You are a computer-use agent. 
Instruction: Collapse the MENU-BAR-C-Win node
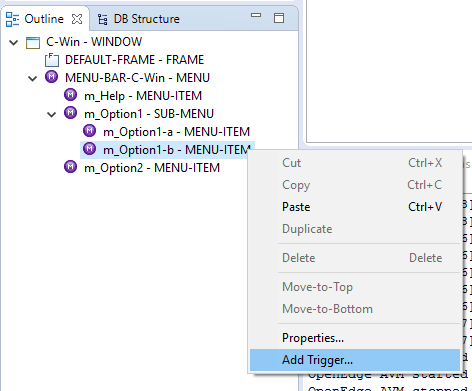coord(33,79)
